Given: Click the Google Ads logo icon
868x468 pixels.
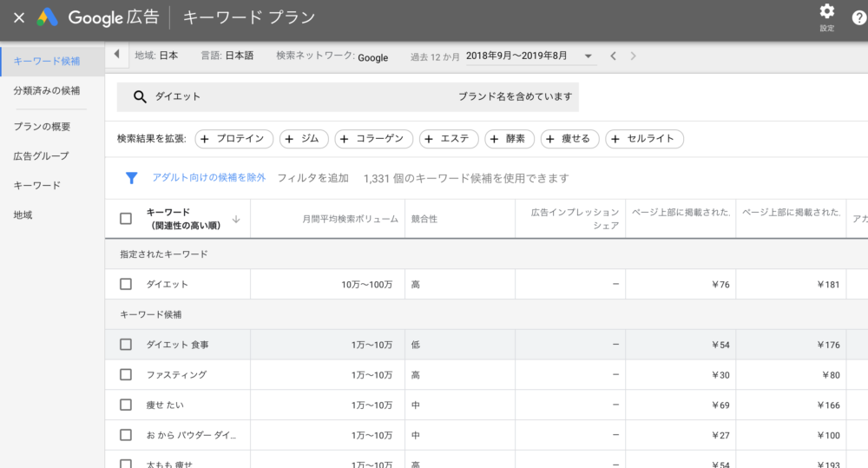Looking at the screenshot, I should pyautogui.click(x=48, y=17).
